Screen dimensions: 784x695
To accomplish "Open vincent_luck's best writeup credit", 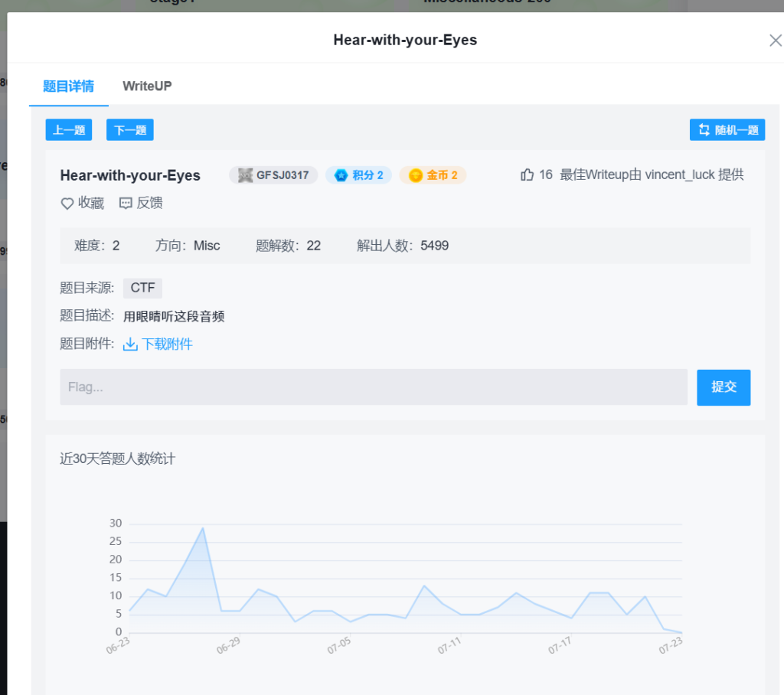I will [652, 175].
